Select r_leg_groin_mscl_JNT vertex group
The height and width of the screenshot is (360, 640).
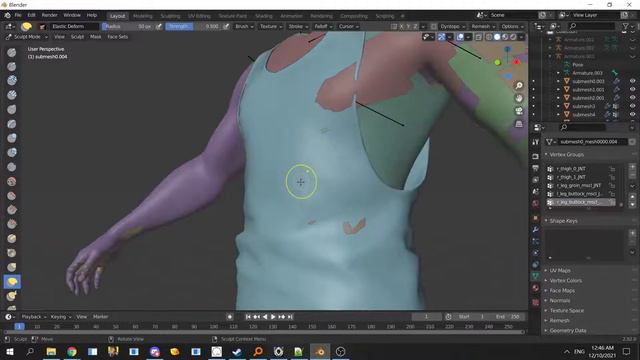coord(581,185)
